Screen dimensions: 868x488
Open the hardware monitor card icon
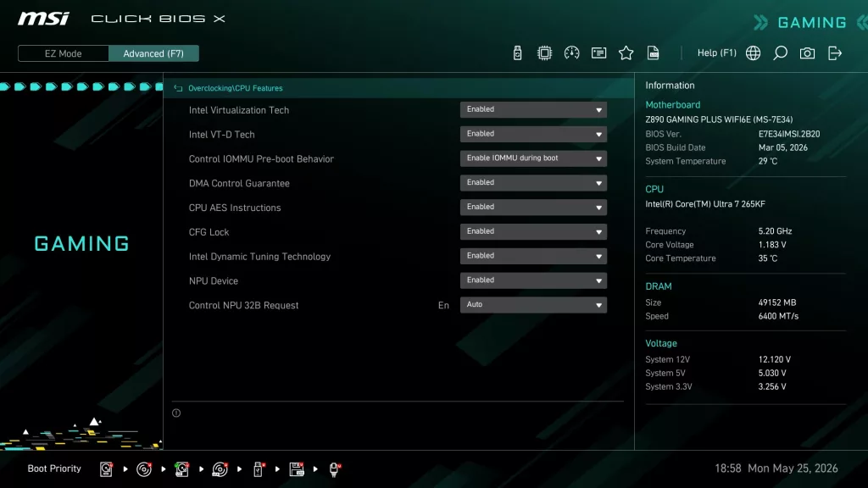pyautogui.click(x=598, y=53)
